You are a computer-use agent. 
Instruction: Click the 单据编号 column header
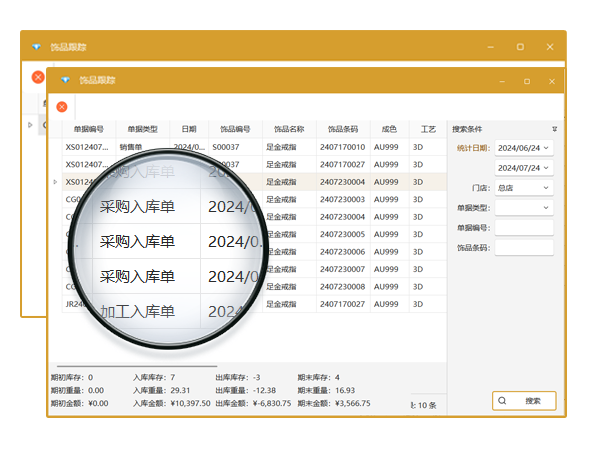tap(89, 129)
